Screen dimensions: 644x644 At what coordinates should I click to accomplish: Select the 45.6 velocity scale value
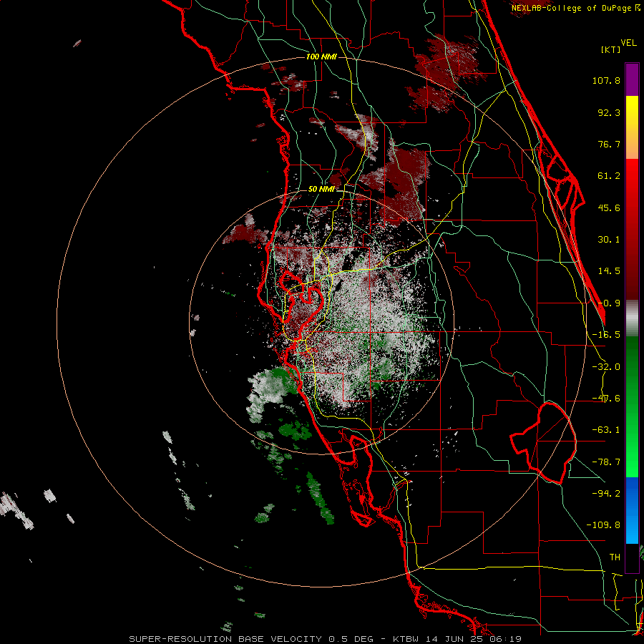point(609,208)
